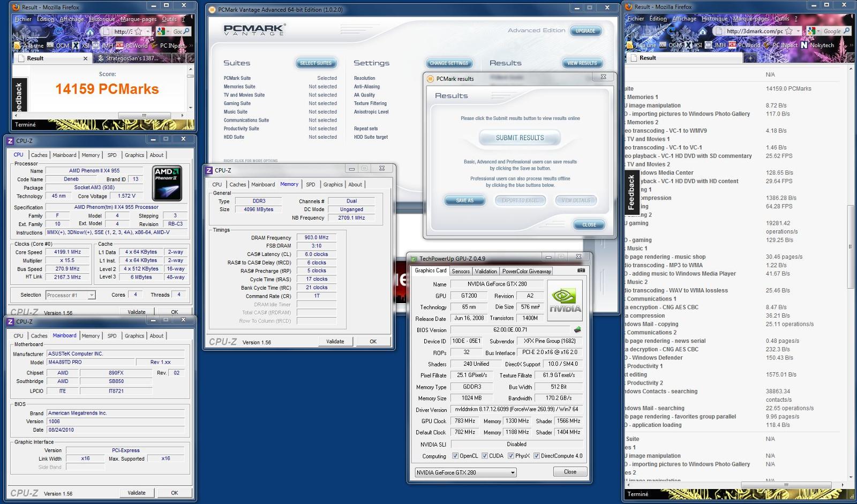This screenshot has width=857, height=504.
Task: Click SUBMIT RESULTS in PCMark results dialog
Action: point(520,138)
